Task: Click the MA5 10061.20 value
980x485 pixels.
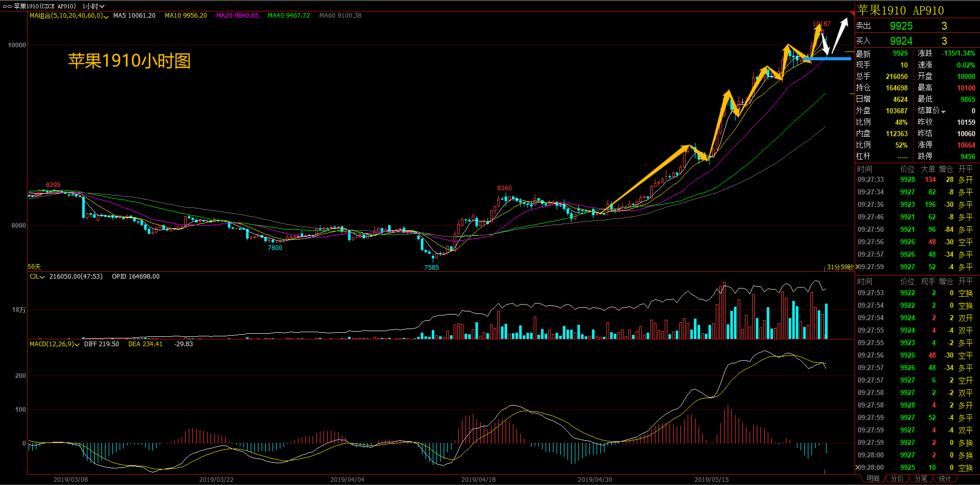Action: pos(134,16)
